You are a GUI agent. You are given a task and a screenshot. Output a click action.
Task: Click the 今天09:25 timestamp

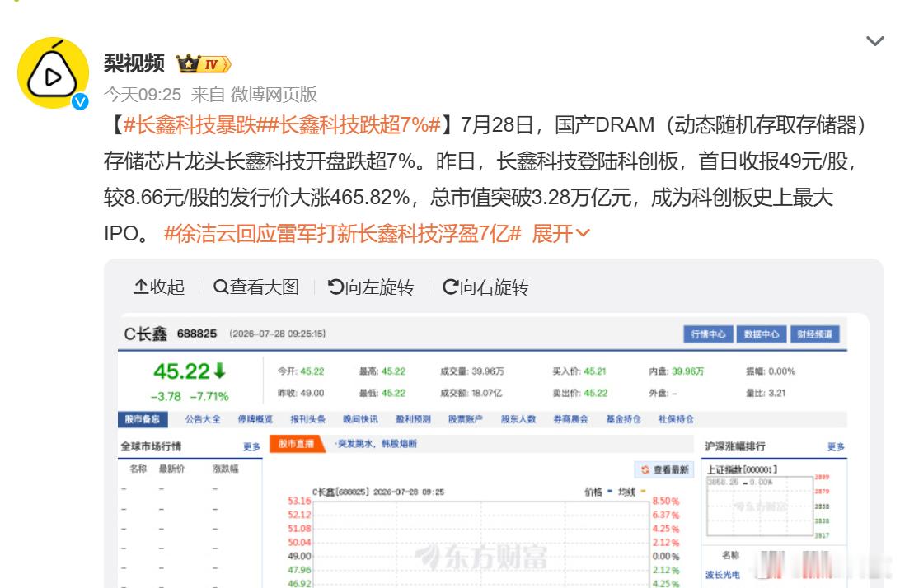[143, 94]
